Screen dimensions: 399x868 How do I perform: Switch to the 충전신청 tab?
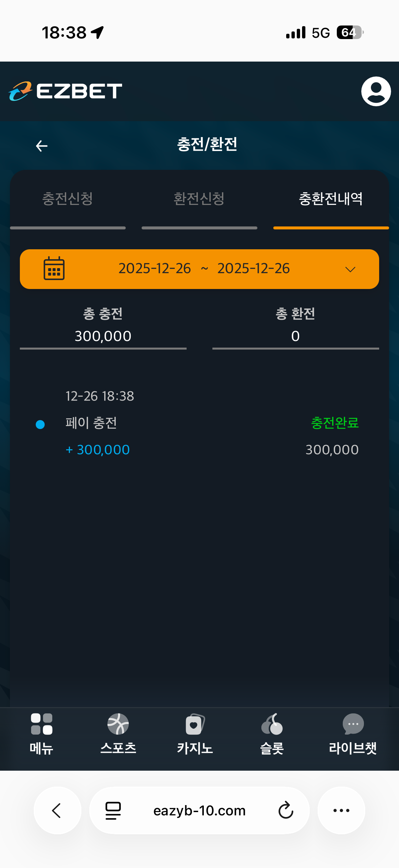[x=67, y=199]
